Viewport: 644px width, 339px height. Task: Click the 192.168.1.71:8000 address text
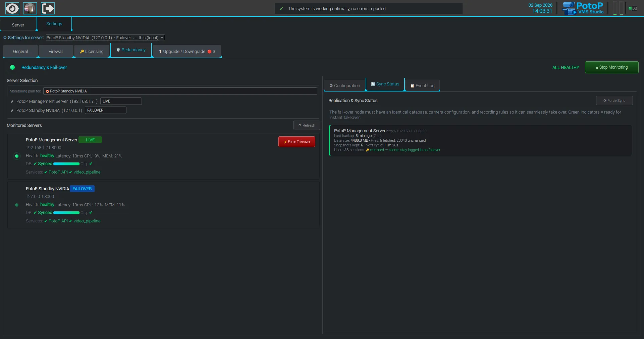[44, 148]
